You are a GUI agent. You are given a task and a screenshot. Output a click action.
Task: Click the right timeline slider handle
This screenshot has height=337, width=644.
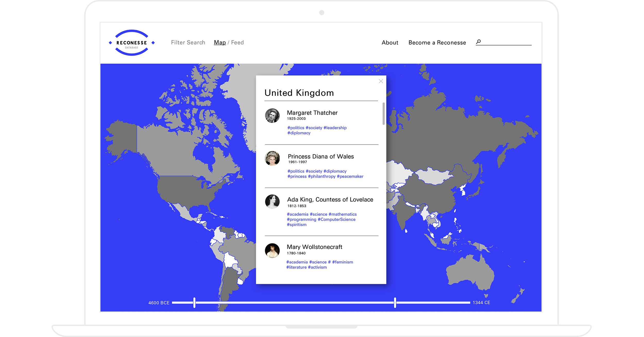pos(395,303)
